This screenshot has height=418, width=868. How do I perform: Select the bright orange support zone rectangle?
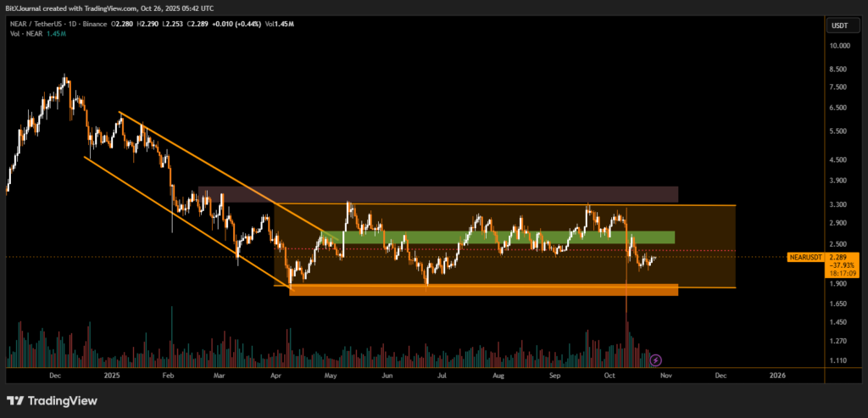tap(483, 290)
